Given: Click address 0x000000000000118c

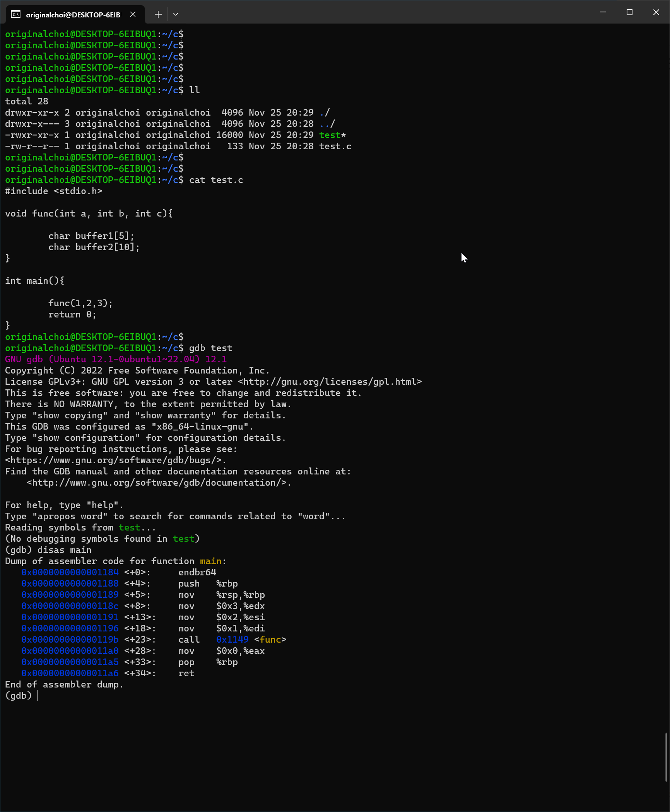Looking at the screenshot, I should pyautogui.click(x=70, y=606).
